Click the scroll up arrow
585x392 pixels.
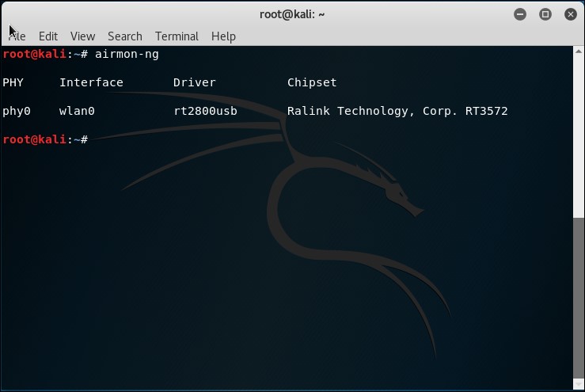(579, 51)
